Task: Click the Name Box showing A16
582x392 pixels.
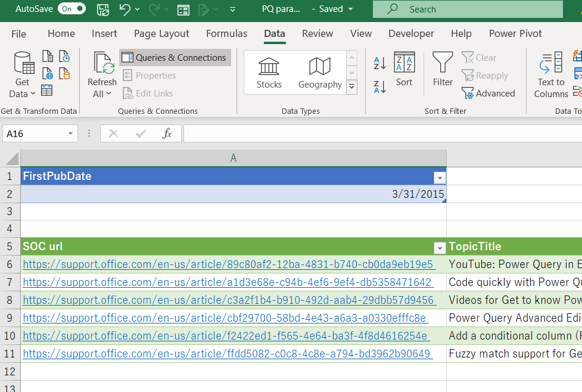Action: pyautogui.click(x=34, y=133)
